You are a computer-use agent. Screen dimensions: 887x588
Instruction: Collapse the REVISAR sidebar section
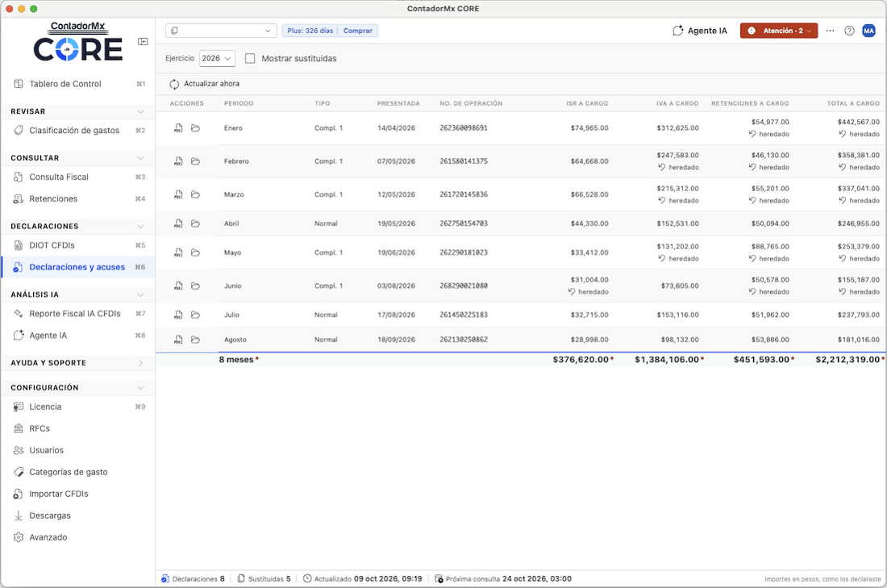click(140, 111)
